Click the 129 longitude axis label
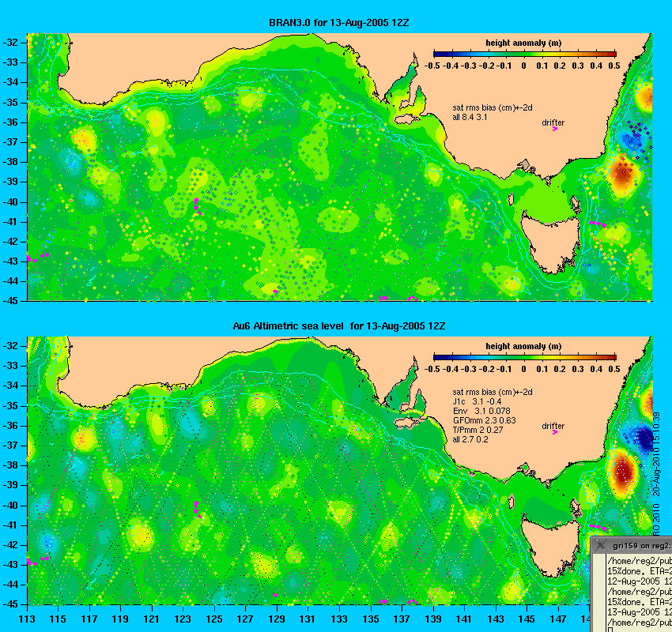The image size is (672, 632). pyautogui.click(x=277, y=619)
